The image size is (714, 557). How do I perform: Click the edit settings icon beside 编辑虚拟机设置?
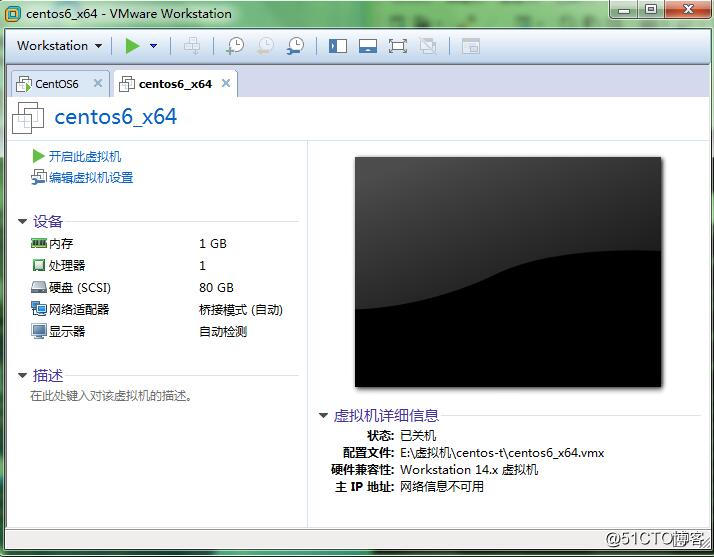39,177
